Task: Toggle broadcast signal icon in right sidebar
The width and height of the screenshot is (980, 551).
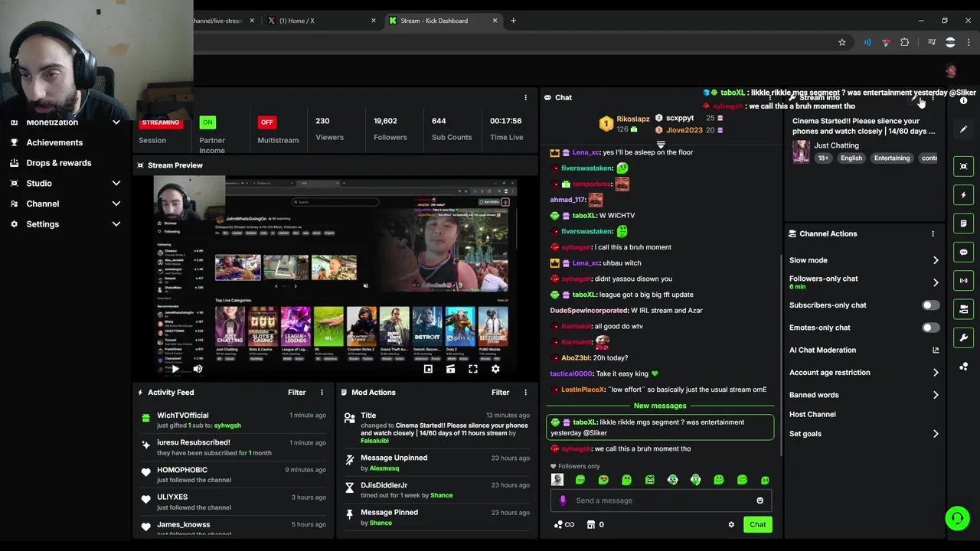Action: pyautogui.click(x=964, y=281)
